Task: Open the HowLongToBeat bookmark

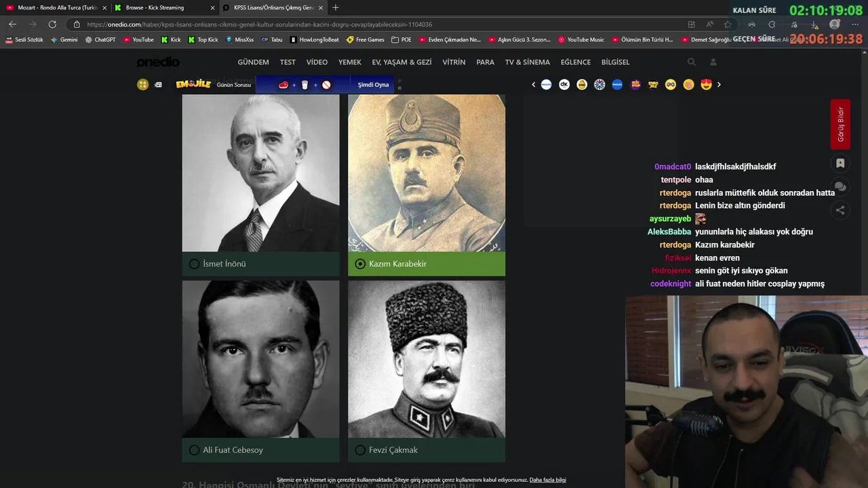Action: tap(314, 40)
